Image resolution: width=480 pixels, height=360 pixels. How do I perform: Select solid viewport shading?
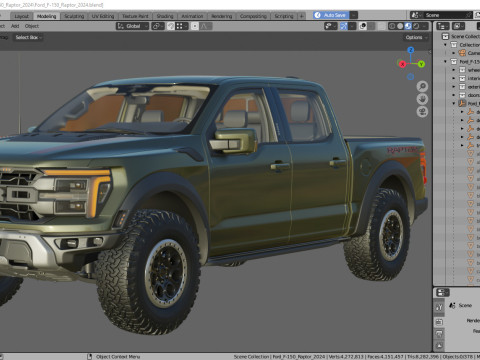pyautogui.click(x=400, y=26)
